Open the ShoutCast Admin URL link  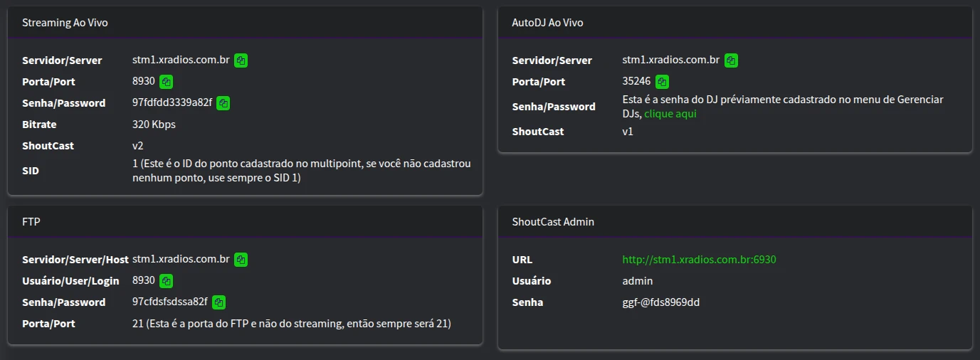699,260
